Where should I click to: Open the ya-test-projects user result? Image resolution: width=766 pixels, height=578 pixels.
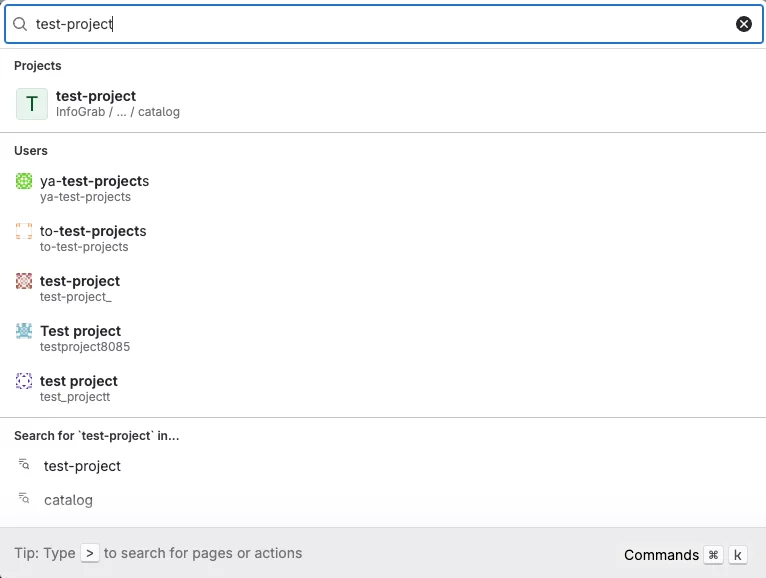tap(95, 188)
